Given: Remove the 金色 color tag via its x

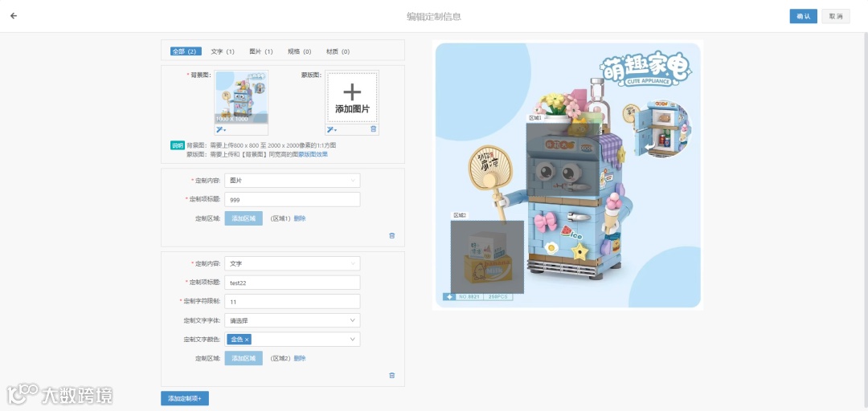Looking at the screenshot, I should pos(247,340).
